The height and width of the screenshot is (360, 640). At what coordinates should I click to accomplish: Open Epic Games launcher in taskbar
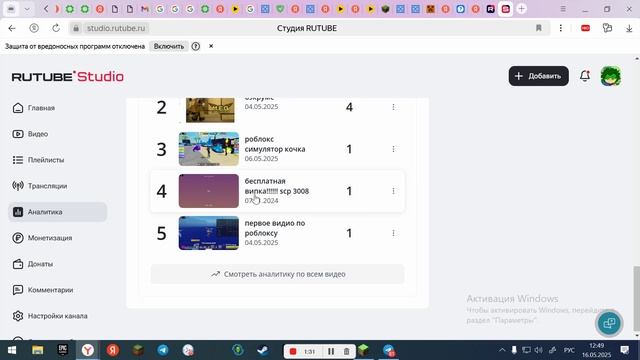tap(62, 350)
